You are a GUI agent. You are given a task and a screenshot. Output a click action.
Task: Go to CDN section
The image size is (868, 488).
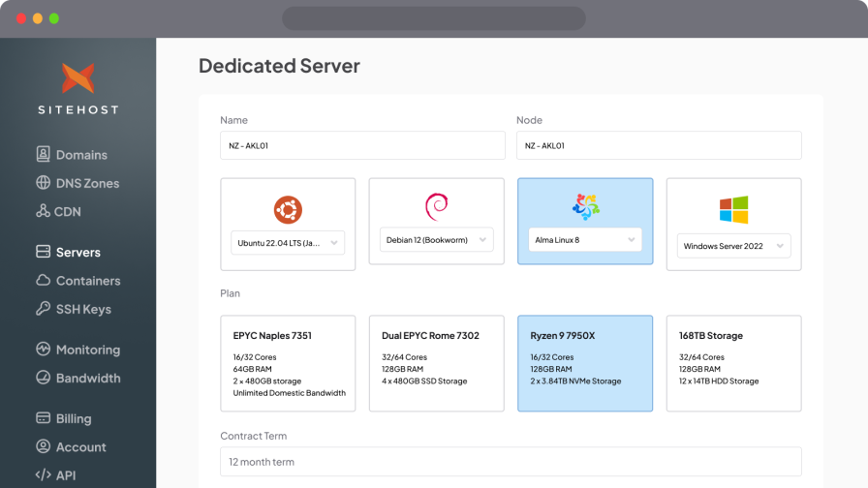pyautogui.click(x=67, y=211)
